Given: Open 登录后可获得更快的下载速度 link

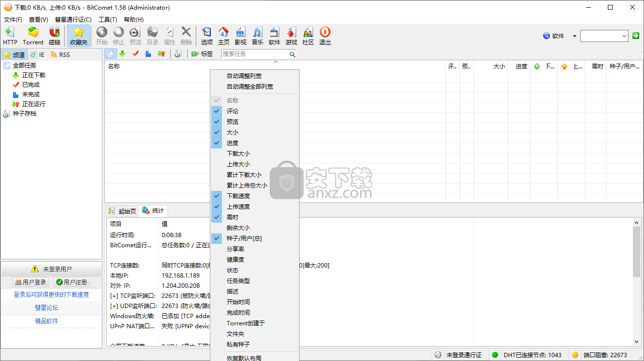Looking at the screenshot, I should click(x=51, y=294).
